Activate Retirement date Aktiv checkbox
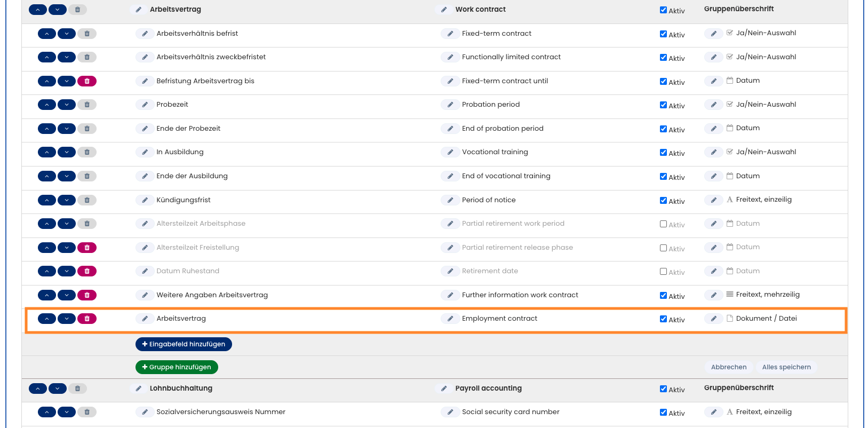Image resolution: width=868 pixels, height=428 pixels. (x=663, y=272)
